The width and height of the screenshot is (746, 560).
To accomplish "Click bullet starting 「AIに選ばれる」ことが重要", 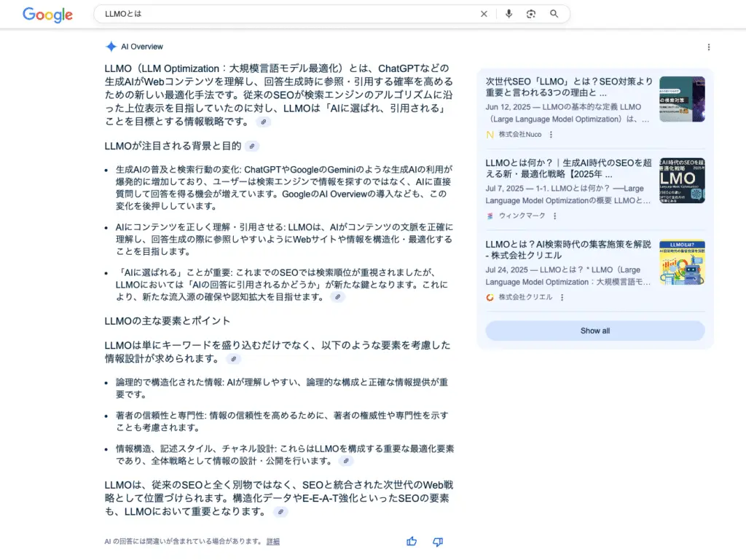I will tap(282, 285).
